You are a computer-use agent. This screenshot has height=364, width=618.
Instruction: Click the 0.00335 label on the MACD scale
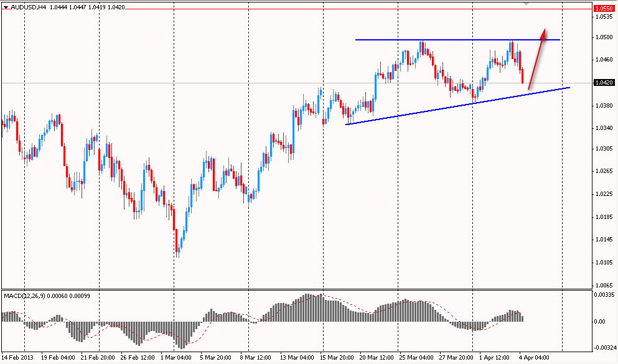click(x=604, y=295)
